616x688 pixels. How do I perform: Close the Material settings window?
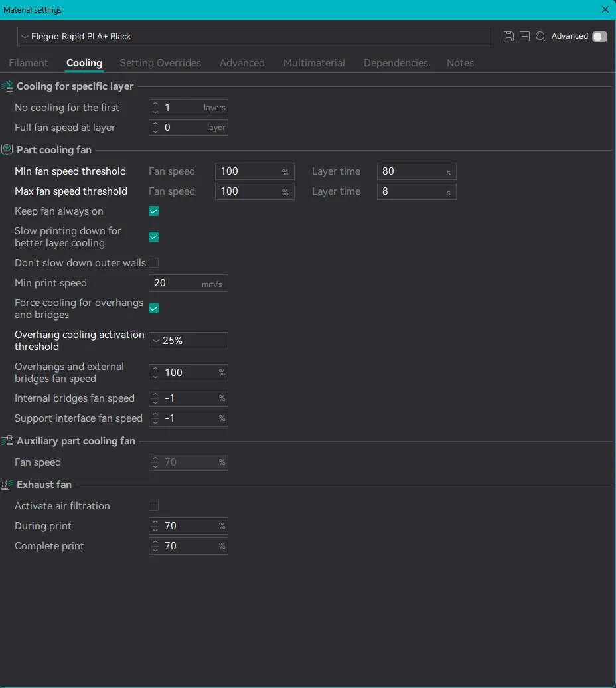click(x=605, y=9)
